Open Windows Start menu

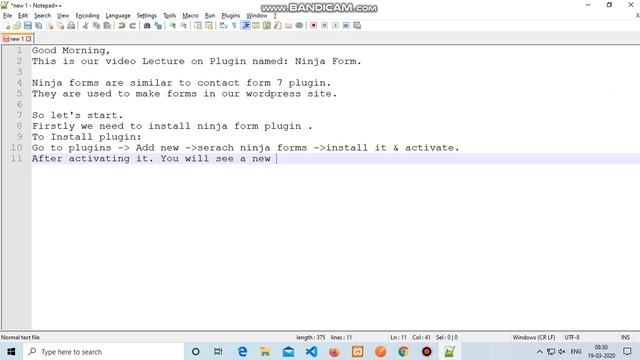(11, 351)
